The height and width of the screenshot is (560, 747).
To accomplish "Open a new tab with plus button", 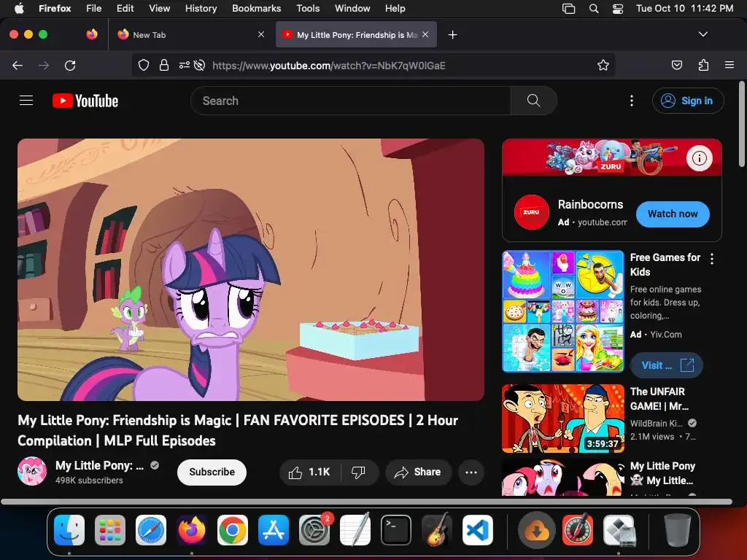I will click(x=452, y=35).
